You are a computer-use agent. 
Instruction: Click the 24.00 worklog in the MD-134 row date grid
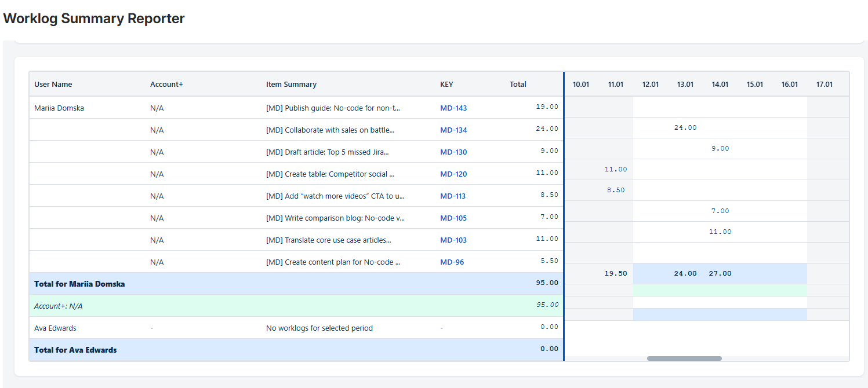pos(685,127)
